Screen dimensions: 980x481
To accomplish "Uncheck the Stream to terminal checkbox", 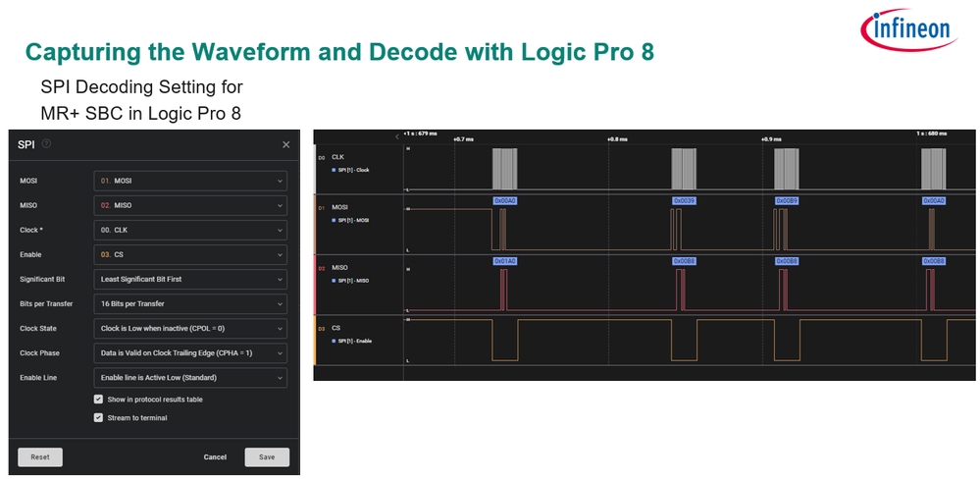I will click(x=98, y=417).
